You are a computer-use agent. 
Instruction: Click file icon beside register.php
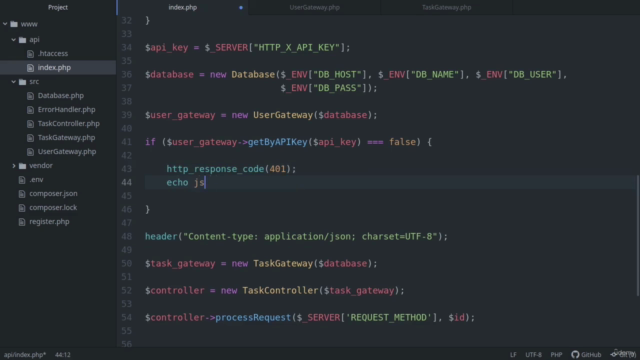(x=22, y=222)
